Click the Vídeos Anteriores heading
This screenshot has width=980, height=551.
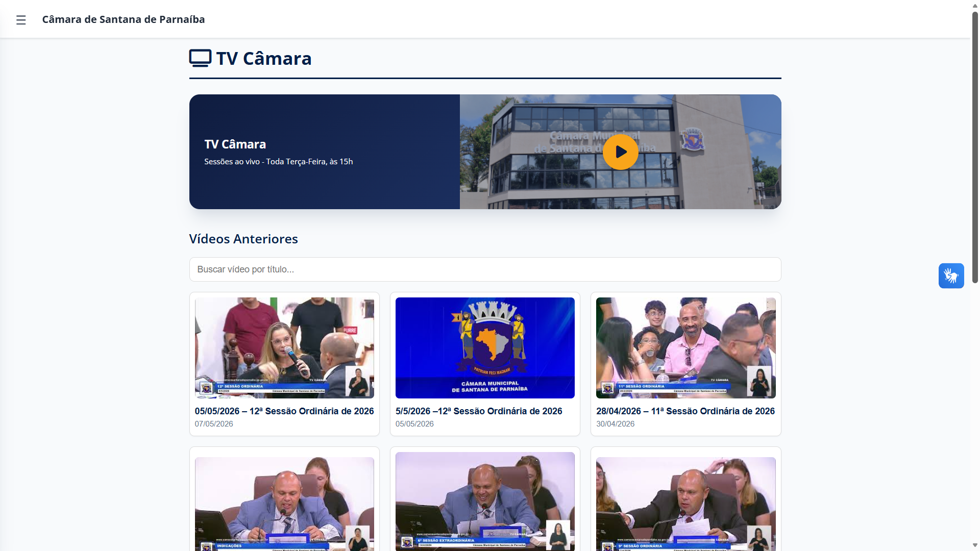pos(243,239)
